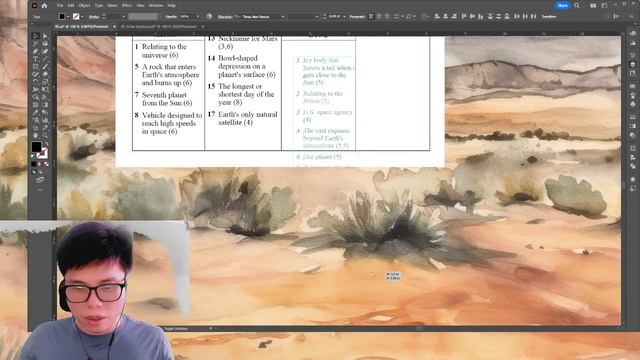Select the Artboard tool
The width and height of the screenshot is (640, 360).
(x=36, y=128)
